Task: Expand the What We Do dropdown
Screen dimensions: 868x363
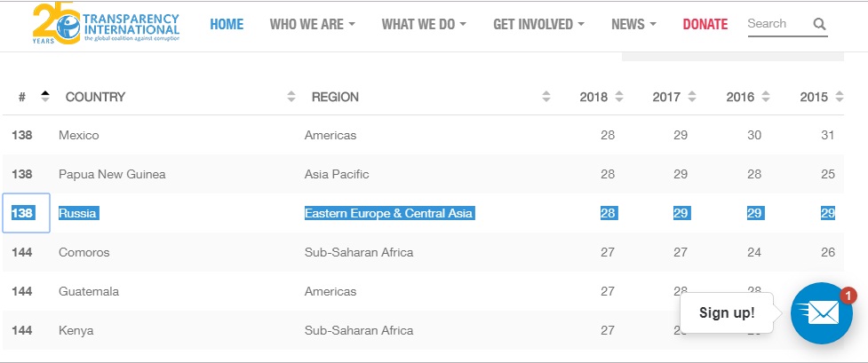Action: pos(424,24)
